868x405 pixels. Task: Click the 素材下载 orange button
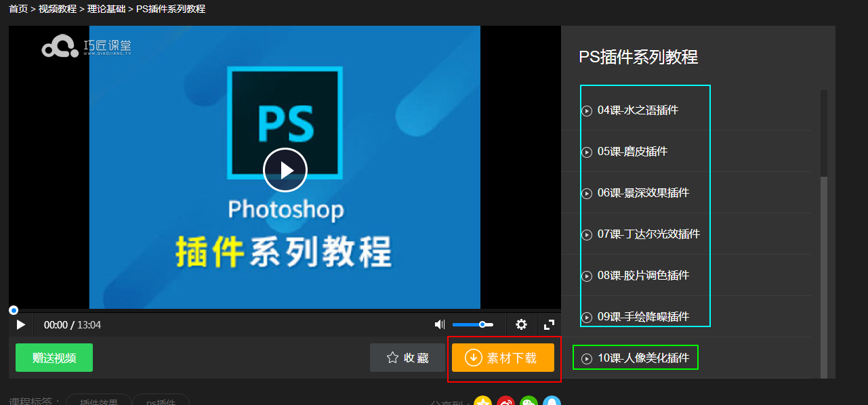(x=503, y=358)
